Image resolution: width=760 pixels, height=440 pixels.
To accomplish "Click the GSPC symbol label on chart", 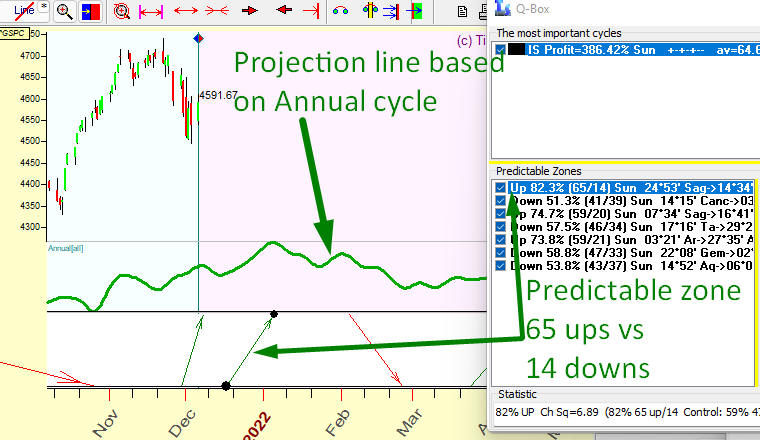I will click(x=14, y=33).
